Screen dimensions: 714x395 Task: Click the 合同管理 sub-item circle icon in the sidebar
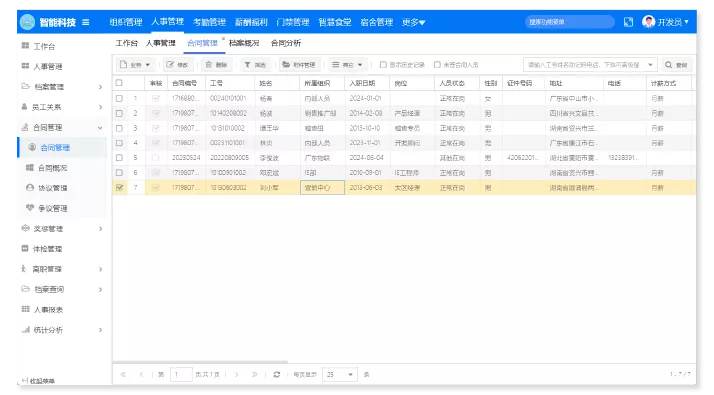click(x=32, y=147)
